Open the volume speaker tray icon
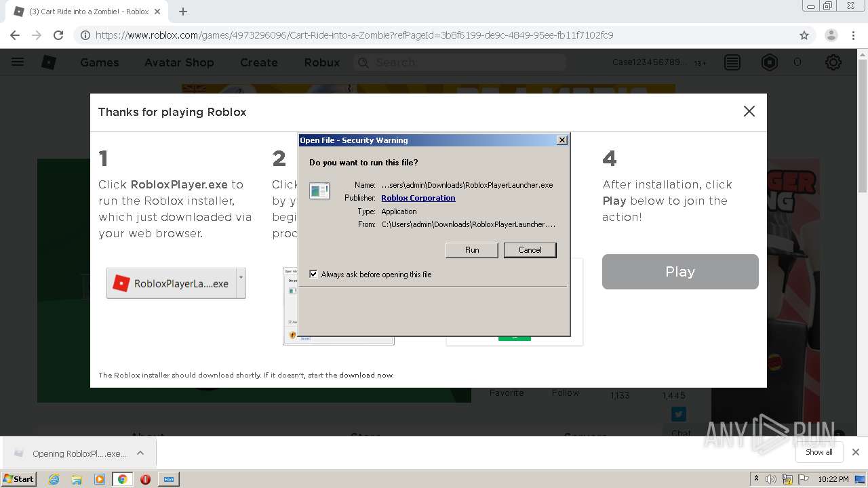Screen dimensions: 868x488 pos(771,479)
